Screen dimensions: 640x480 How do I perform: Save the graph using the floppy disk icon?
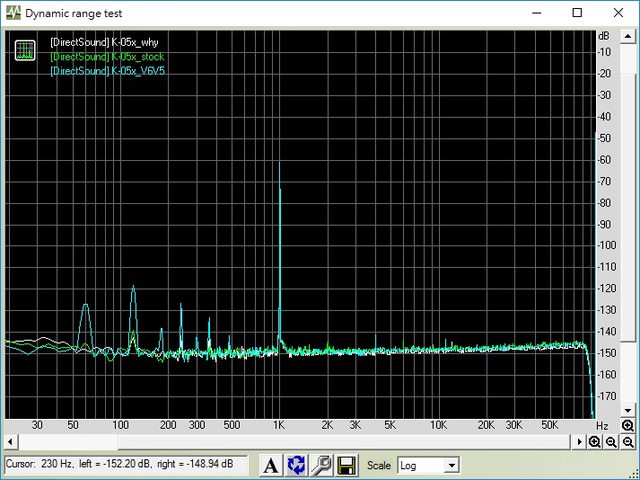(347, 465)
